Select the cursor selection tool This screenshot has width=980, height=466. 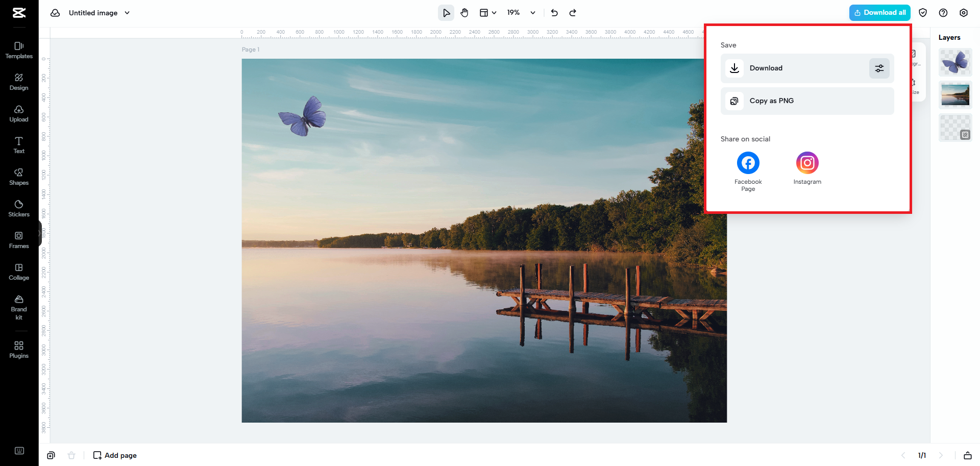446,12
